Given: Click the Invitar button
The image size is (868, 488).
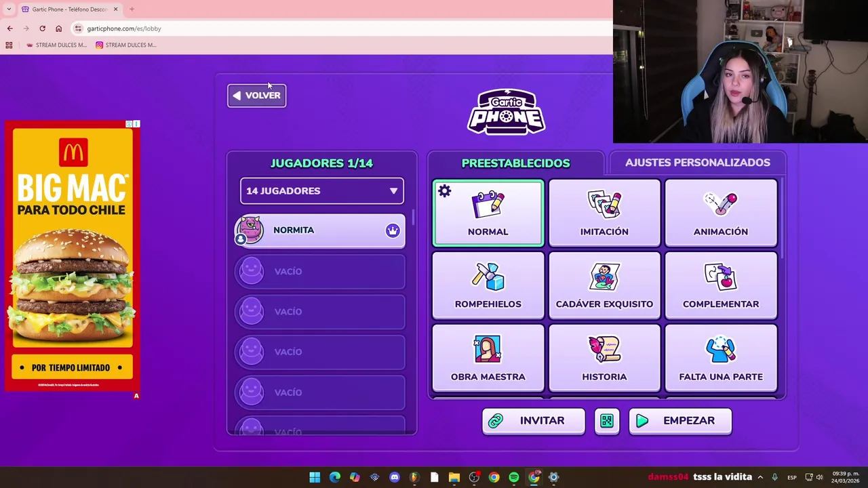Looking at the screenshot, I should 534,421.
